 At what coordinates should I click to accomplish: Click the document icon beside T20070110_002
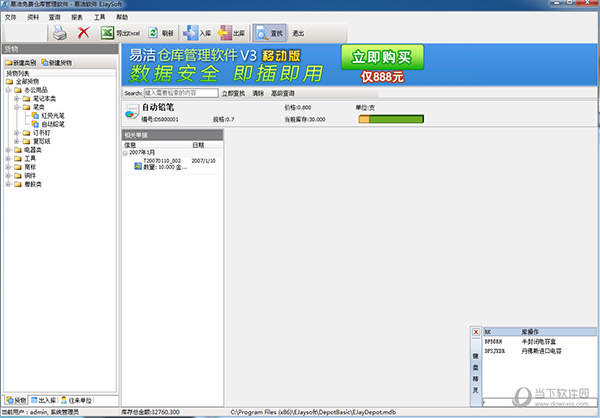138,166
